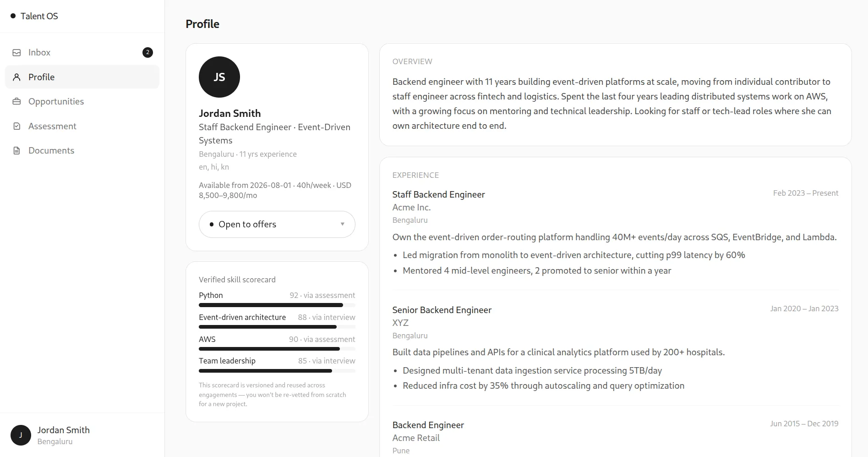Click Jordan Smith account name at bottom

[x=64, y=430]
